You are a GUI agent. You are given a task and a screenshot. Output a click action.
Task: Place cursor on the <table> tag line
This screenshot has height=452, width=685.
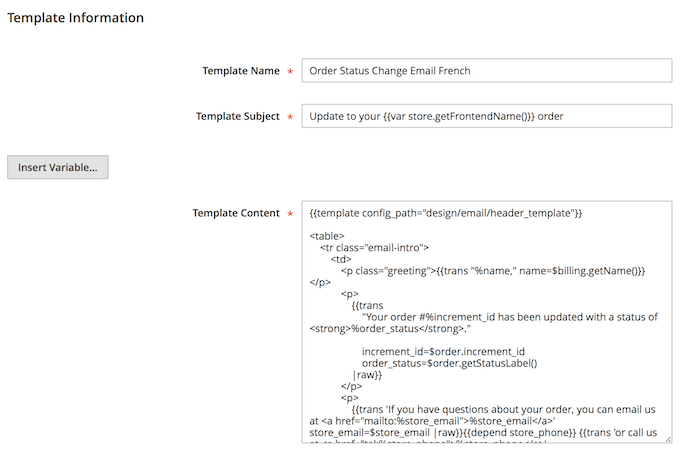(x=329, y=235)
